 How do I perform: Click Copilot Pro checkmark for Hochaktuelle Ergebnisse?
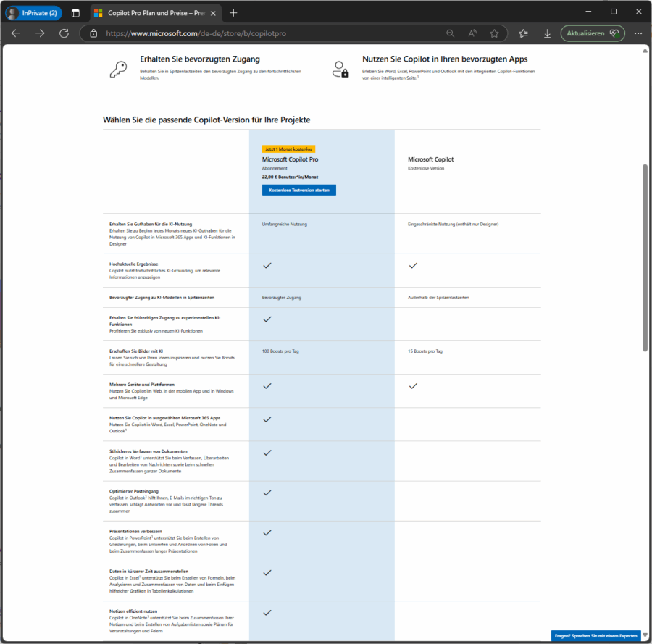click(x=267, y=265)
